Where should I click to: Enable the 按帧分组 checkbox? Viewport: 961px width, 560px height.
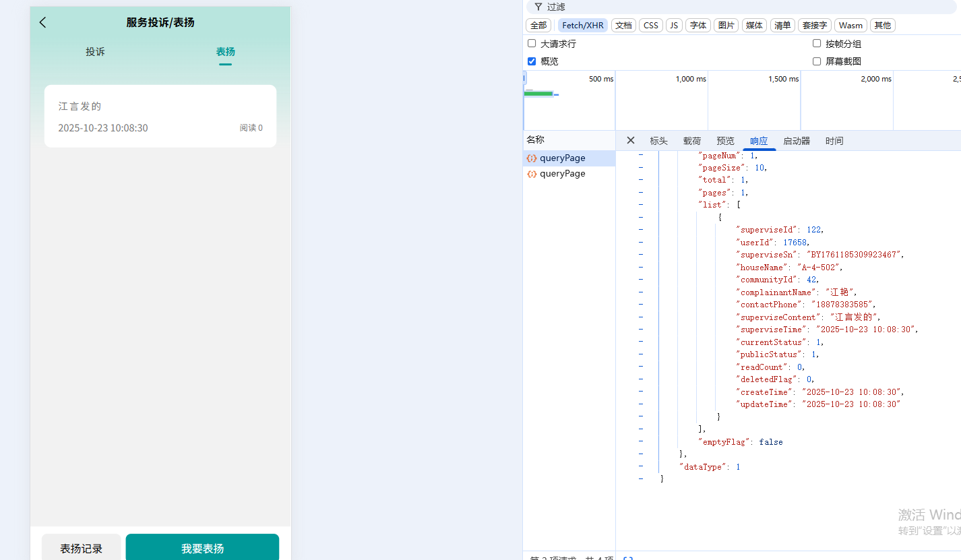(817, 44)
